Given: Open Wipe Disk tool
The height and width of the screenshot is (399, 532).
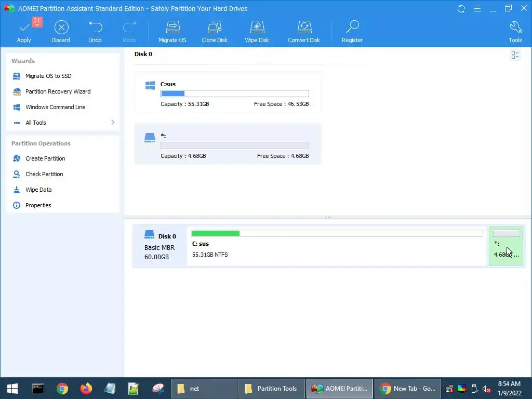Looking at the screenshot, I should (257, 32).
